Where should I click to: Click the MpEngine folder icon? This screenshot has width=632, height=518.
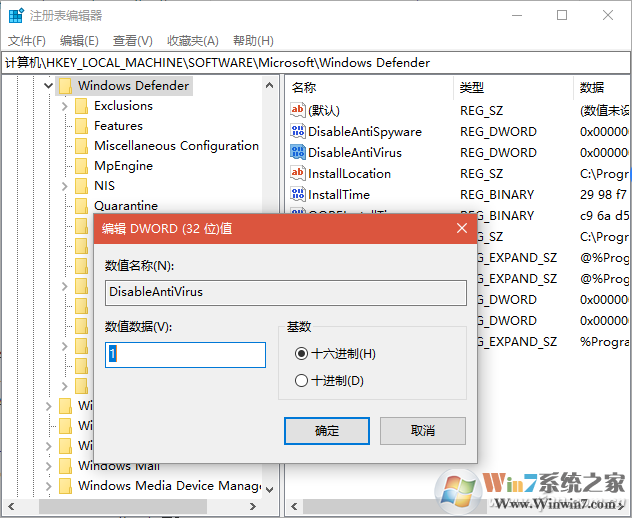(81, 166)
